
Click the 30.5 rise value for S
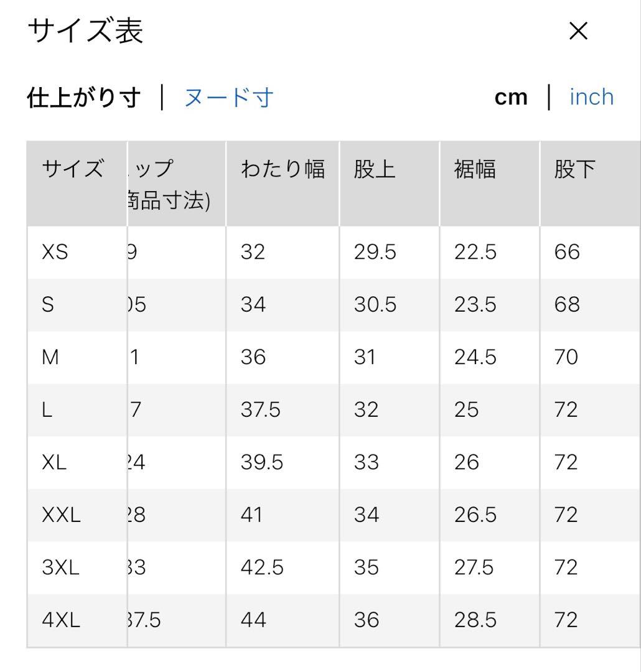coord(375,304)
